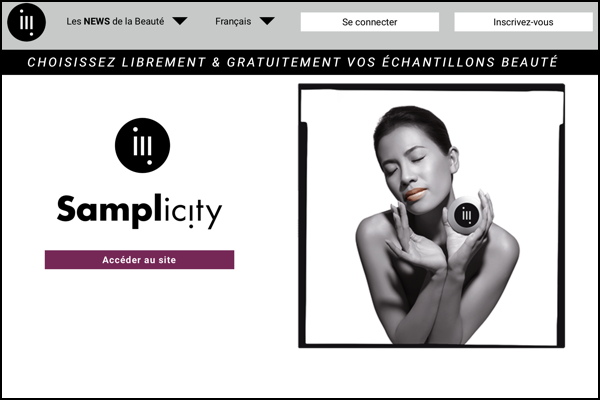Expand the arrow next to Français

pyautogui.click(x=267, y=21)
